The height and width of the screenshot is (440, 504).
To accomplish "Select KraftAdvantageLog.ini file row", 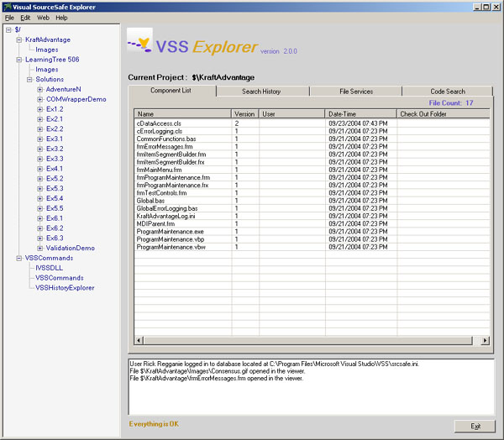I will coord(312,216).
